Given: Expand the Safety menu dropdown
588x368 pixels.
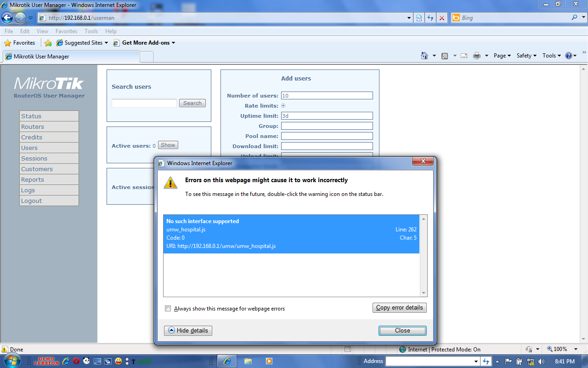Looking at the screenshot, I should pyautogui.click(x=526, y=56).
